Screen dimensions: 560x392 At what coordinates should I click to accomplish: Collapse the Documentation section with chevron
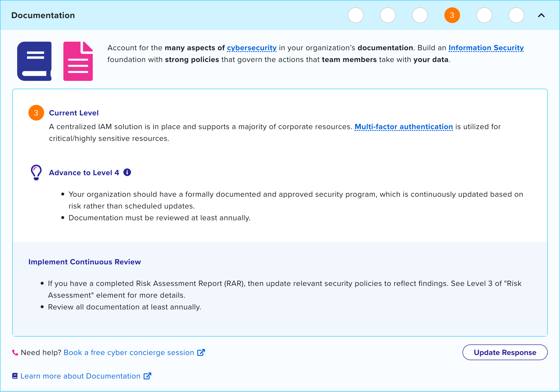pyautogui.click(x=541, y=15)
